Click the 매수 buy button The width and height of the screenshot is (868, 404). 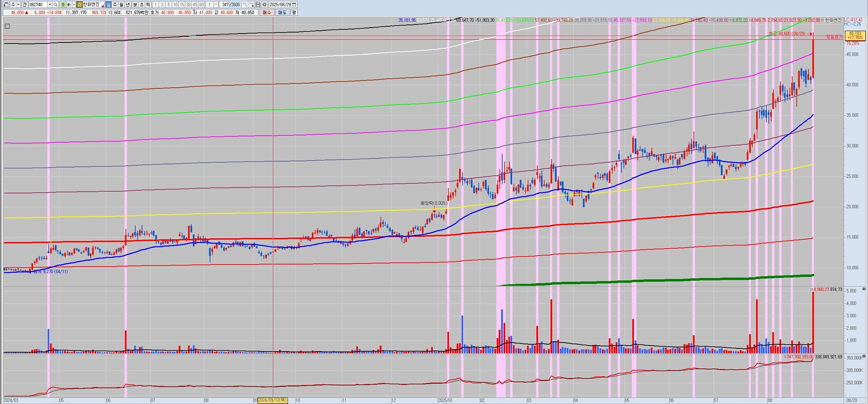click(267, 13)
